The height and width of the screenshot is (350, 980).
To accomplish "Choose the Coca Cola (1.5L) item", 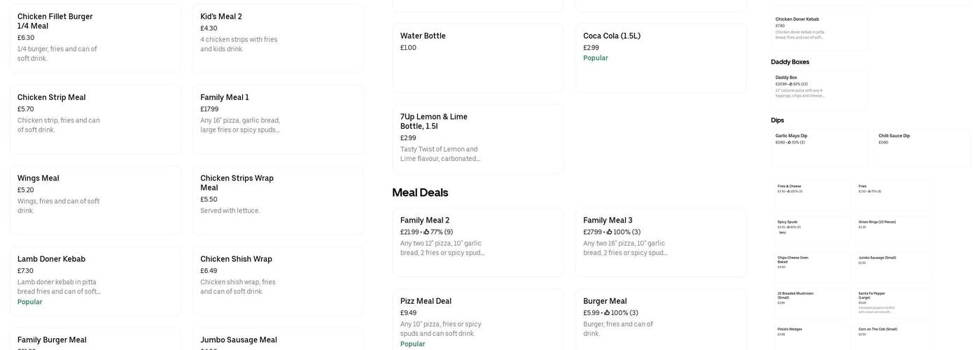I will [x=660, y=57].
